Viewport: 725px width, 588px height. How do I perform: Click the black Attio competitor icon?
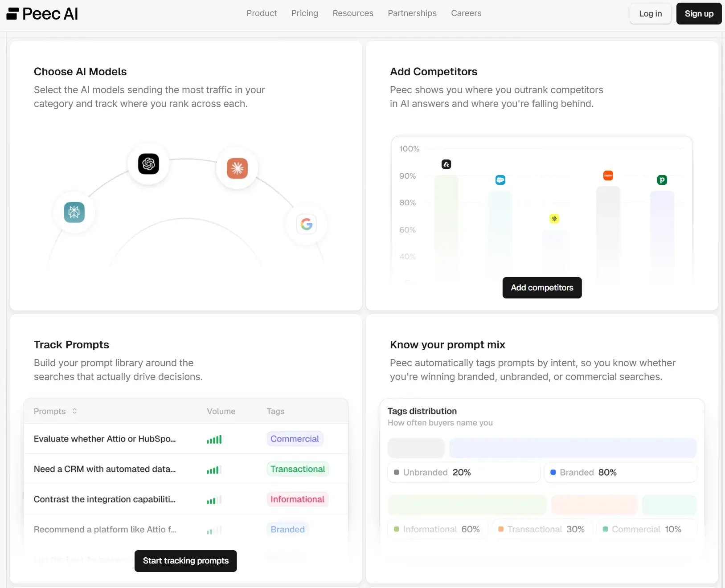pos(446,164)
